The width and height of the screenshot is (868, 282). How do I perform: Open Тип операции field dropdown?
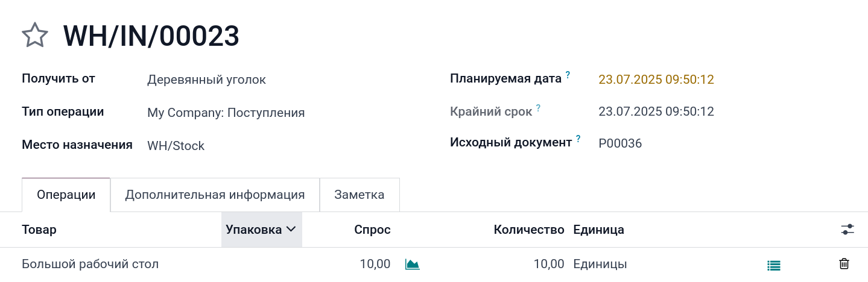click(226, 113)
